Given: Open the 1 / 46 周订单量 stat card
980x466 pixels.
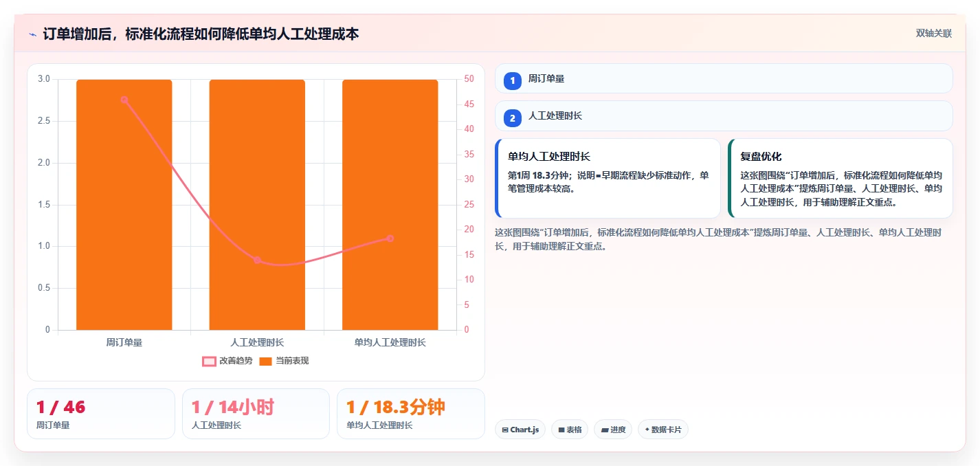Looking at the screenshot, I should (101, 414).
